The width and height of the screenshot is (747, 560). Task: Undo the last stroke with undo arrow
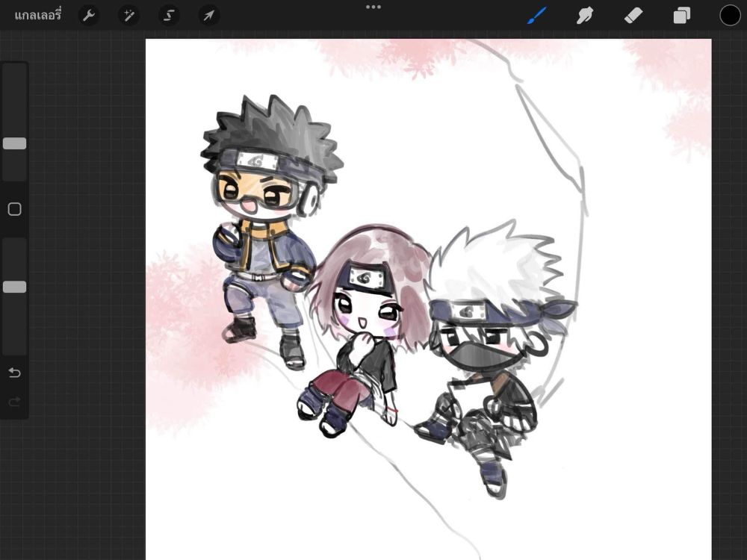(x=15, y=373)
